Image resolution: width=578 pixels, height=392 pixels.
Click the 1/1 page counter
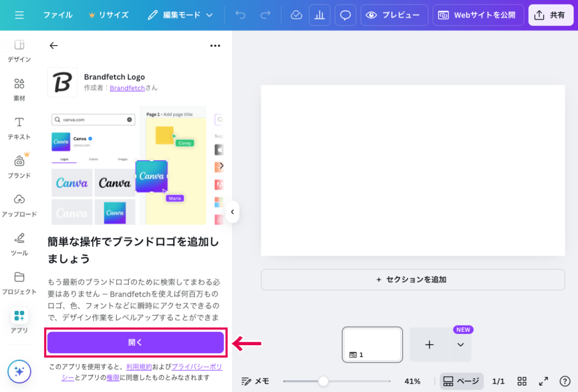[x=498, y=381]
